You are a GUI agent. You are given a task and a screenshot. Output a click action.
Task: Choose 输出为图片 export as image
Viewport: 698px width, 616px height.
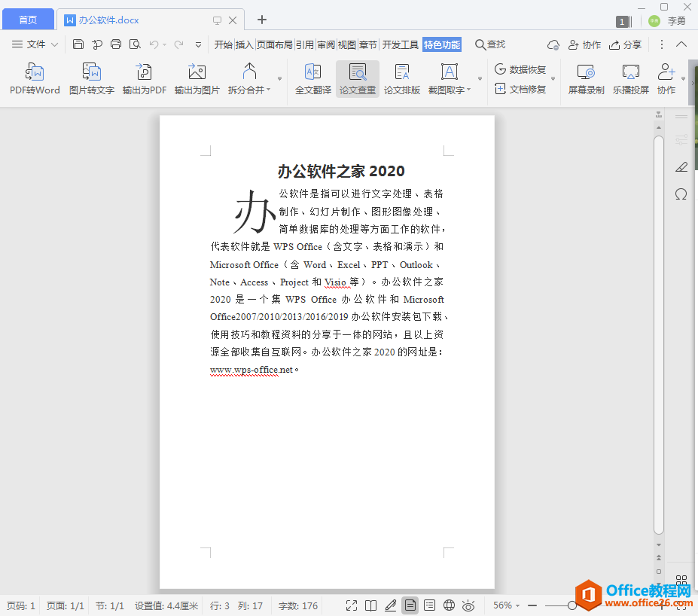[197, 79]
